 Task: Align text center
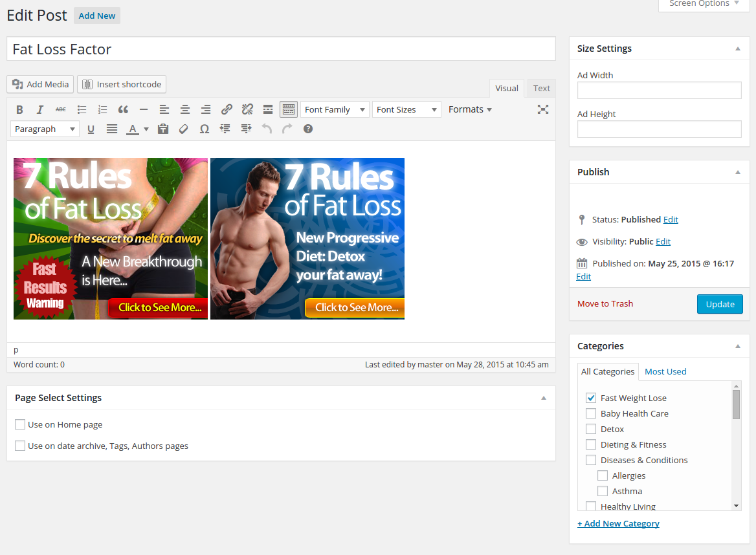(x=185, y=110)
